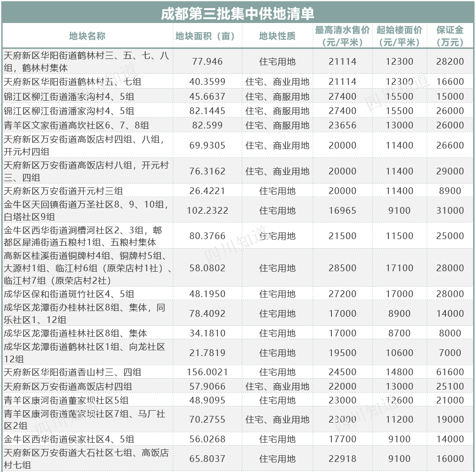Click area value 78.4092
The image size is (476, 472).
pos(207,313)
